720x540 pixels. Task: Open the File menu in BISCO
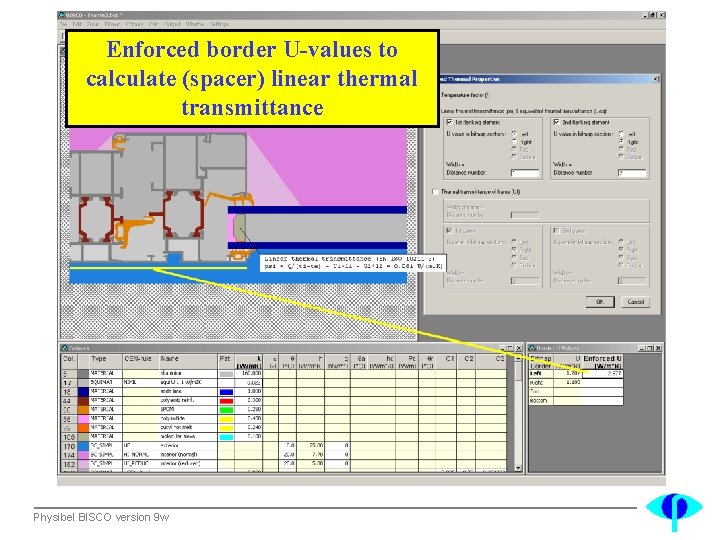pos(63,24)
